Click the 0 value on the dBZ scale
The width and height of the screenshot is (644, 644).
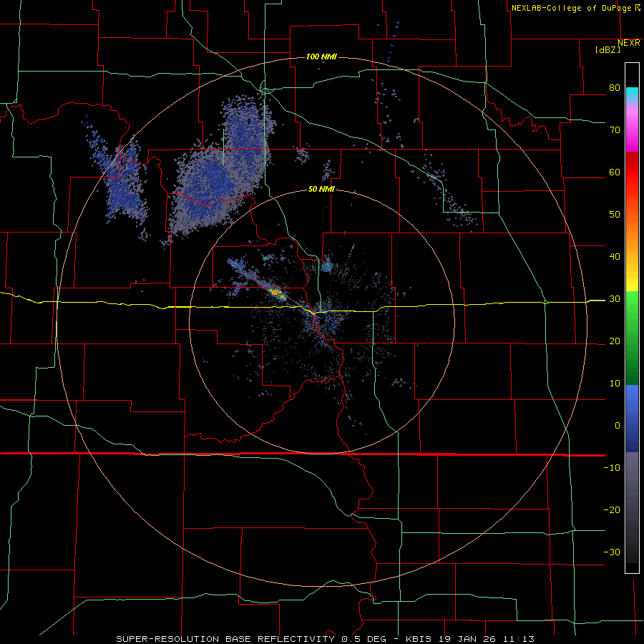click(x=618, y=426)
